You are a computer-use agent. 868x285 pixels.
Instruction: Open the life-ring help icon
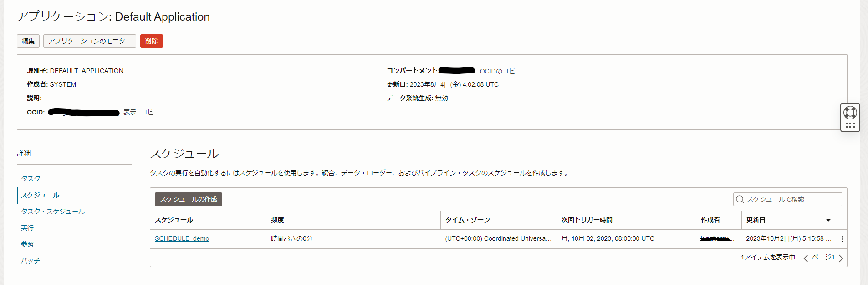pos(850,112)
